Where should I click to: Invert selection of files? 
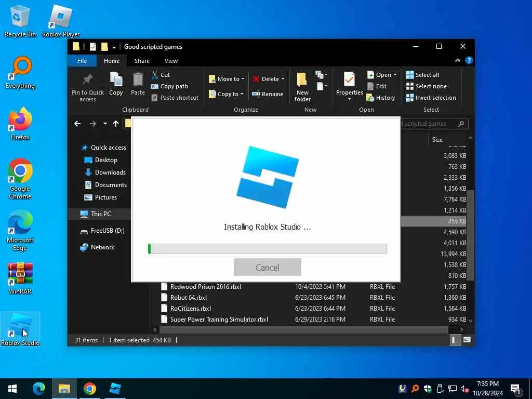click(x=431, y=98)
